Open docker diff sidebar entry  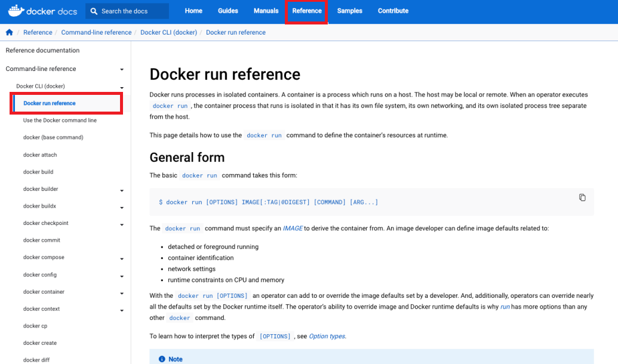click(36, 360)
